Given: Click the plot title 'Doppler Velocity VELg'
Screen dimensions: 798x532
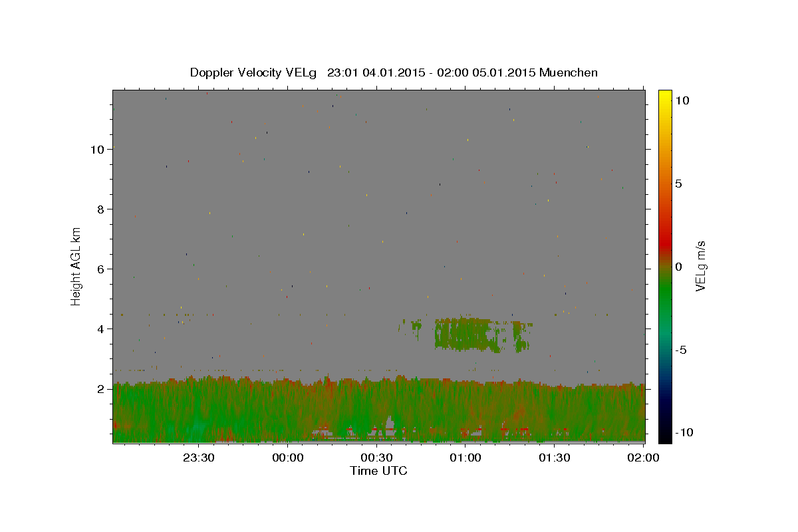Looking at the screenshot, I should (x=255, y=72).
